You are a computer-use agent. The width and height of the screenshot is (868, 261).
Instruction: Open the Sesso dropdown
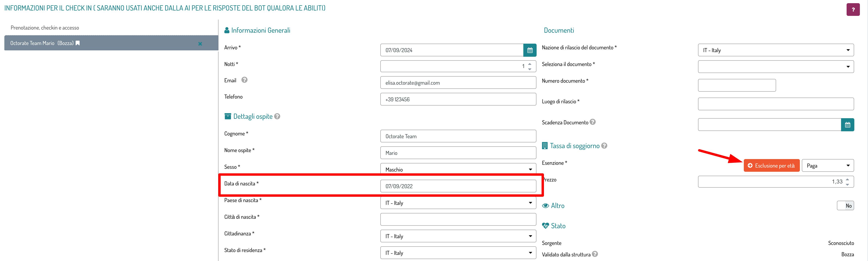[x=458, y=169]
